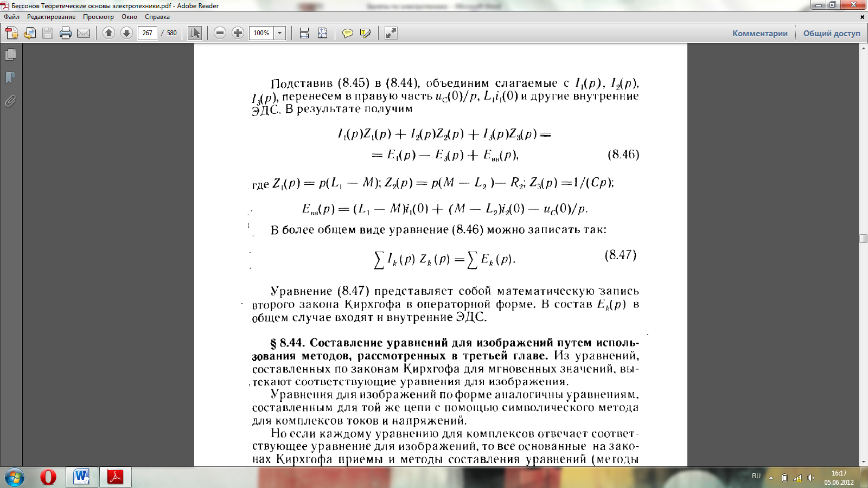The height and width of the screenshot is (488, 868).
Task: Send file by email envelope icon
Action: point(84,33)
